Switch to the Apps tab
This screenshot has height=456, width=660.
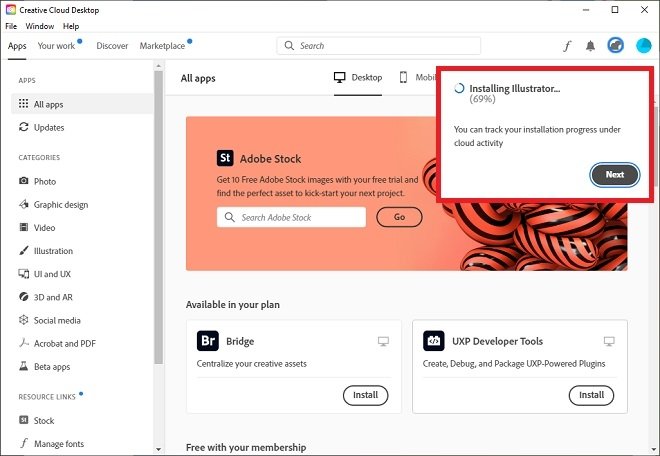(17, 46)
